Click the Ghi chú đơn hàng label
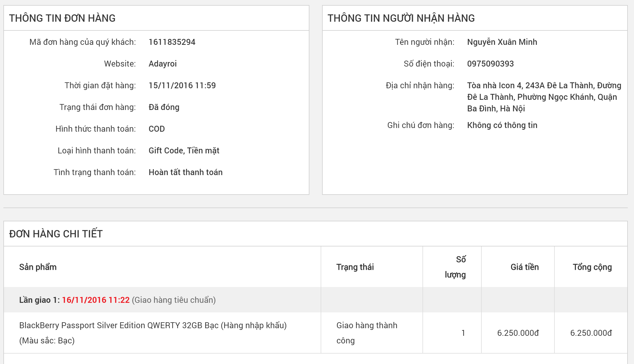 coord(421,125)
